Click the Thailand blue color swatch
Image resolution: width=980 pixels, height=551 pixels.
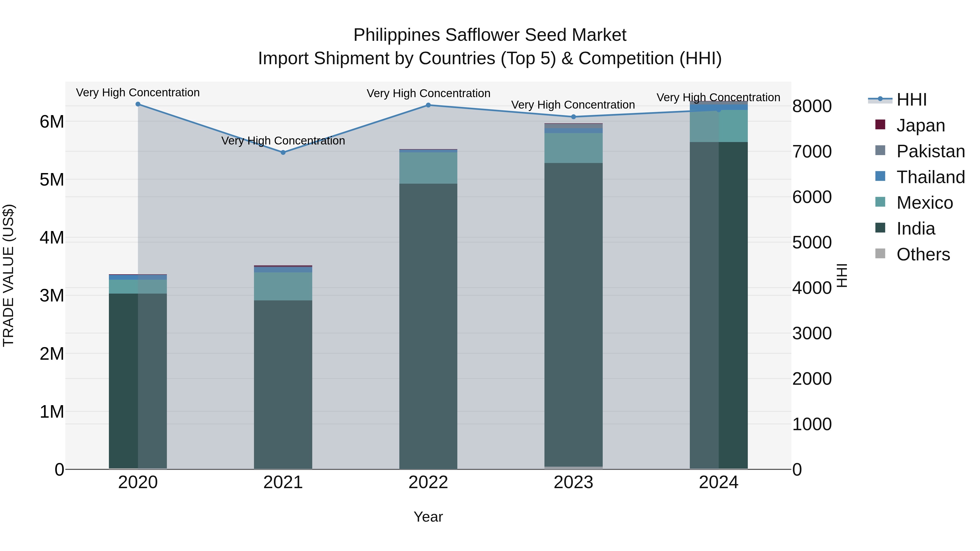pos(880,176)
